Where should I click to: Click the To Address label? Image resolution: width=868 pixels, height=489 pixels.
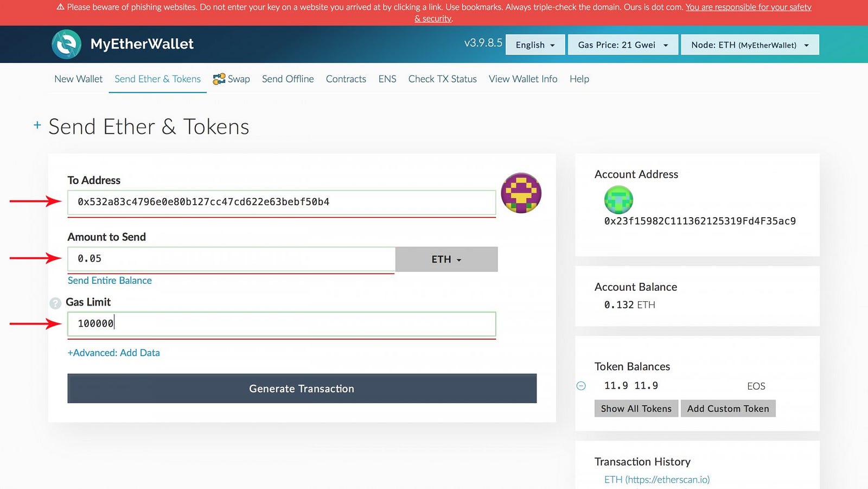pyautogui.click(x=94, y=180)
